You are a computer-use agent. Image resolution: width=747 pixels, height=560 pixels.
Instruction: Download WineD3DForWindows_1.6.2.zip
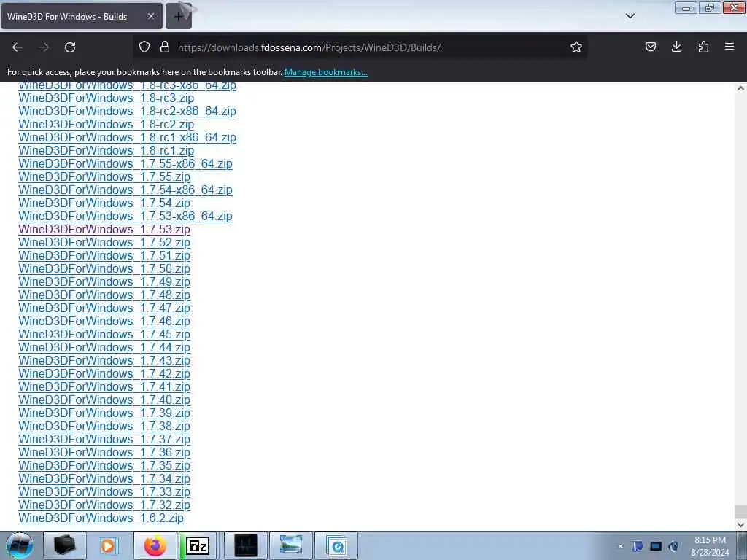coord(101,518)
